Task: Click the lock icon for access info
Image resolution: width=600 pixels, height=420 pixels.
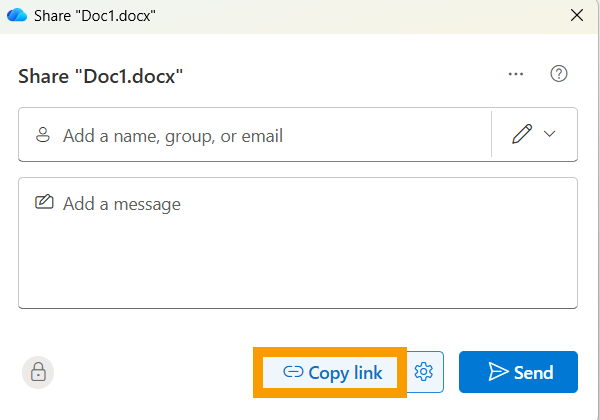Action: (38, 372)
